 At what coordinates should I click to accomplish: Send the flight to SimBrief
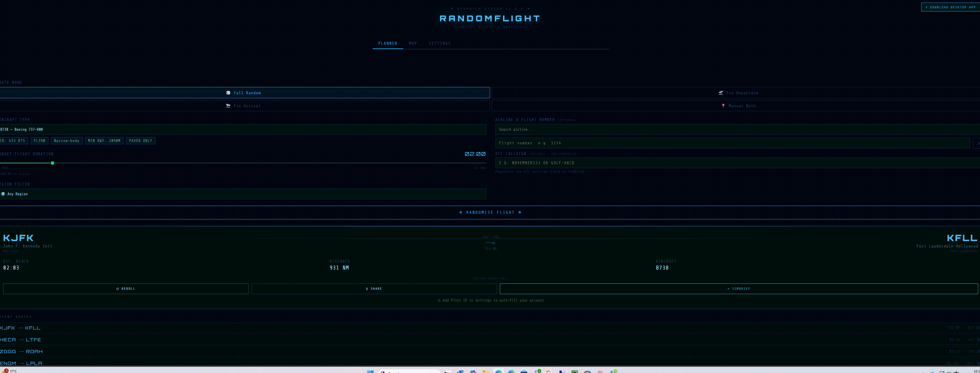[739, 289]
